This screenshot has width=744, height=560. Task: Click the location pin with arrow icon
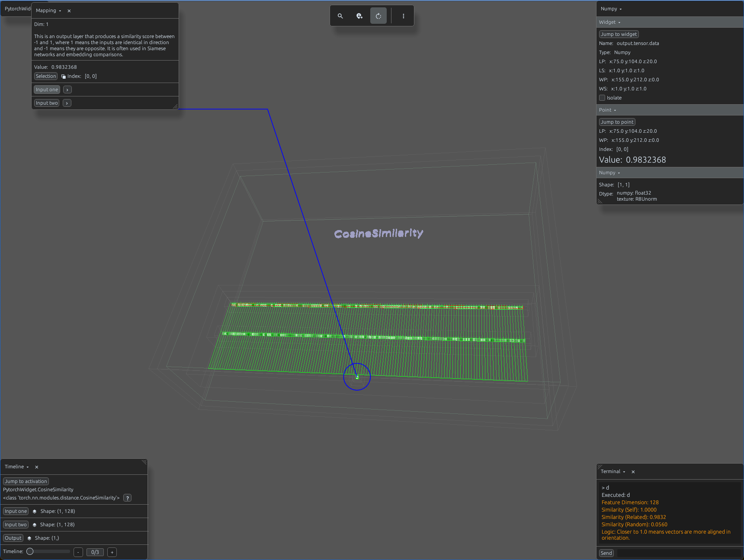(x=359, y=16)
